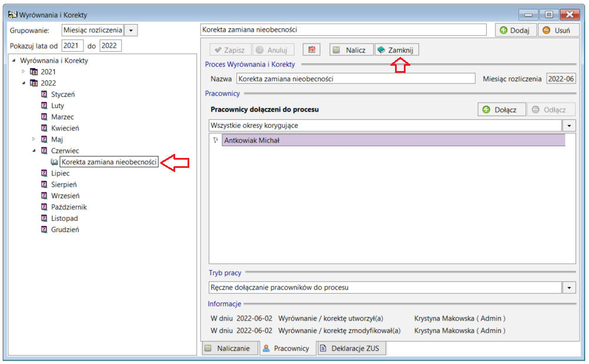The width and height of the screenshot is (589, 364).
Task: Switch to the Deklaracje ZUS tab
Action: pos(351,348)
